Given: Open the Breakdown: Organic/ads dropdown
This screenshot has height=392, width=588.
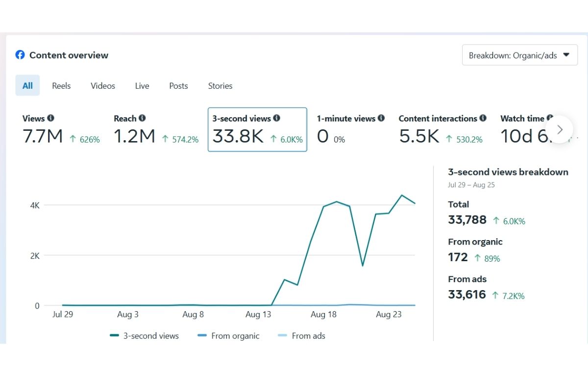Looking at the screenshot, I should (519, 55).
